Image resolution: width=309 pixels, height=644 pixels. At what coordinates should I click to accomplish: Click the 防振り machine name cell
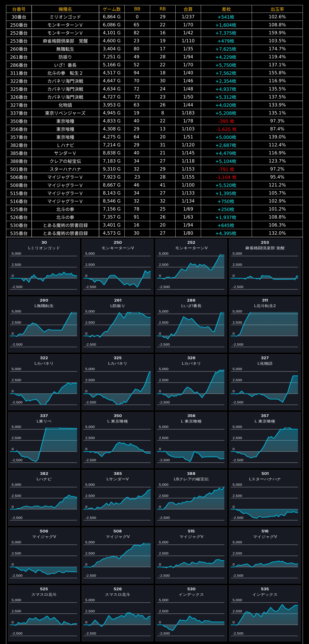point(65,57)
